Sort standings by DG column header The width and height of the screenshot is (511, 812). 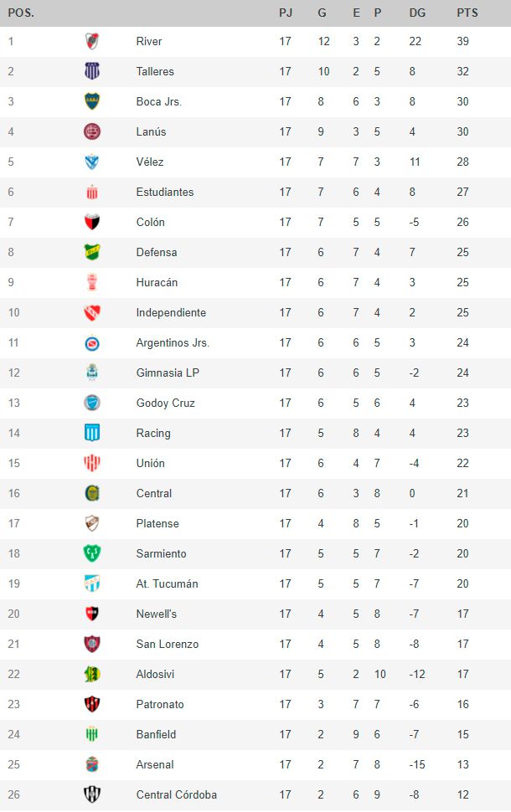pos(417,13)
